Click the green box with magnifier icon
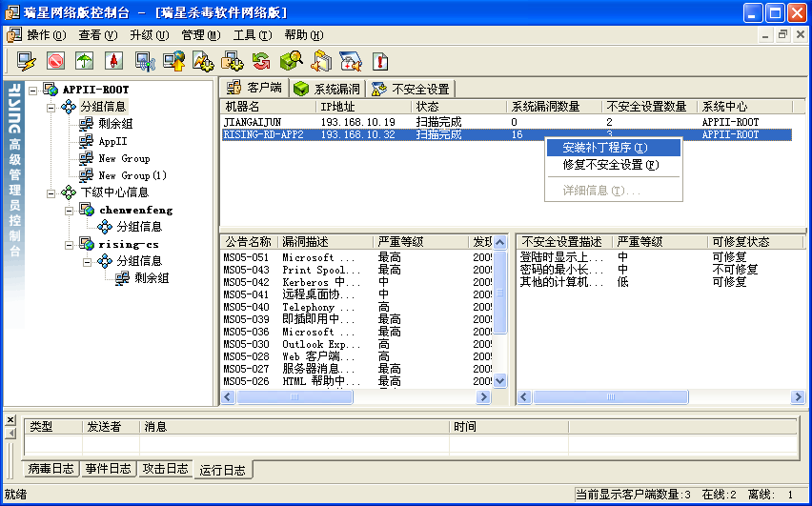 pyautogui.click(x=291, y=61)
